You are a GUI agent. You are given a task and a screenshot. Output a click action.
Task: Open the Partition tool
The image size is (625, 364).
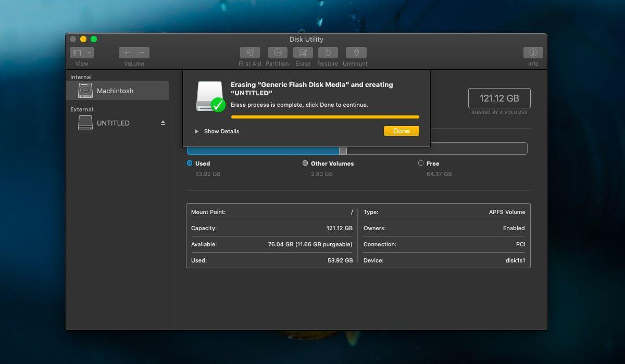click(277, 53)
